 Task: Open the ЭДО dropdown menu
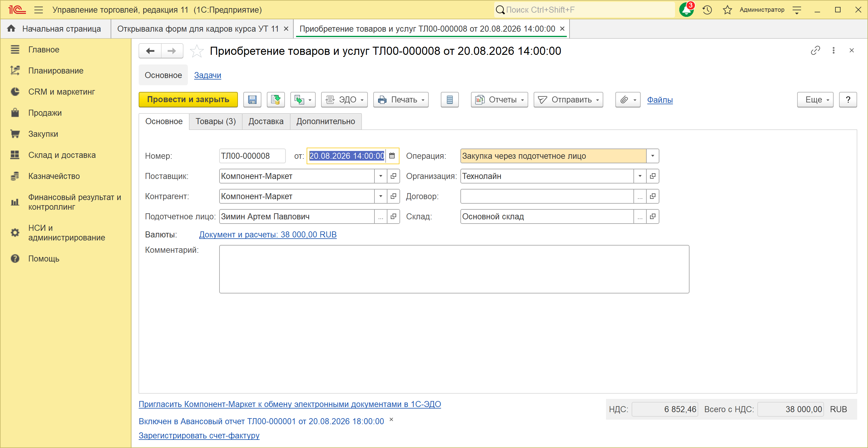tap(344, 100)
